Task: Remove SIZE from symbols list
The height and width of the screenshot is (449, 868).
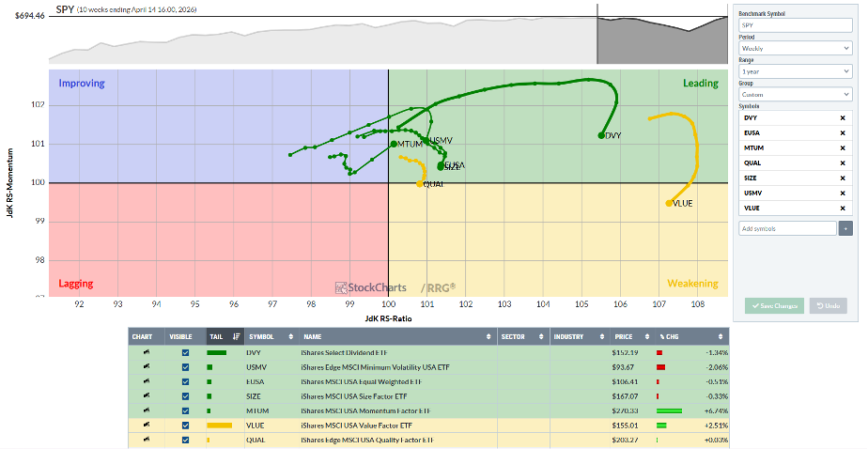Action: (x=843, y=178)
